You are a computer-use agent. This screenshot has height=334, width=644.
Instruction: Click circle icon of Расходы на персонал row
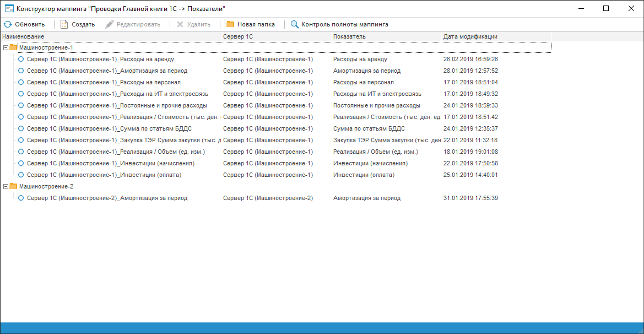(21, 82)
